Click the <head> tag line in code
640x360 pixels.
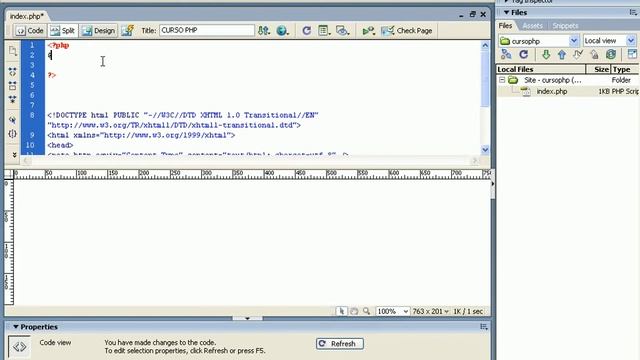pos(60,145)
